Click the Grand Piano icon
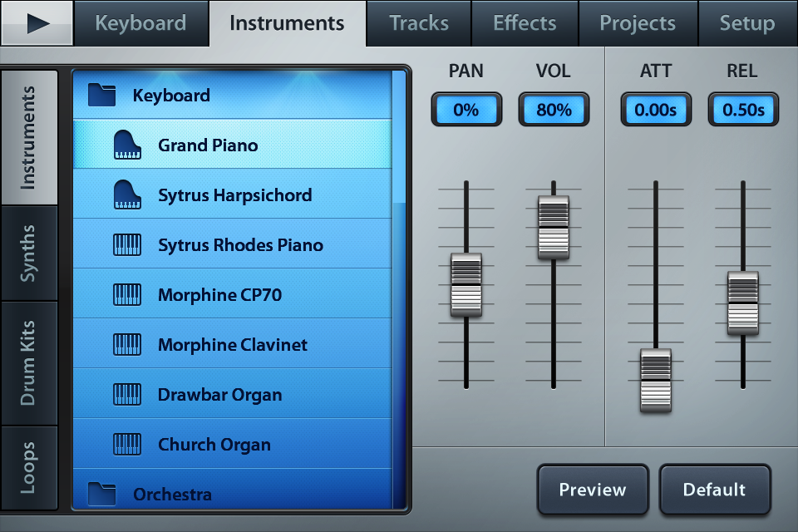Image resolution: width=798 pixels, height=532 pixels. (126, 145)
